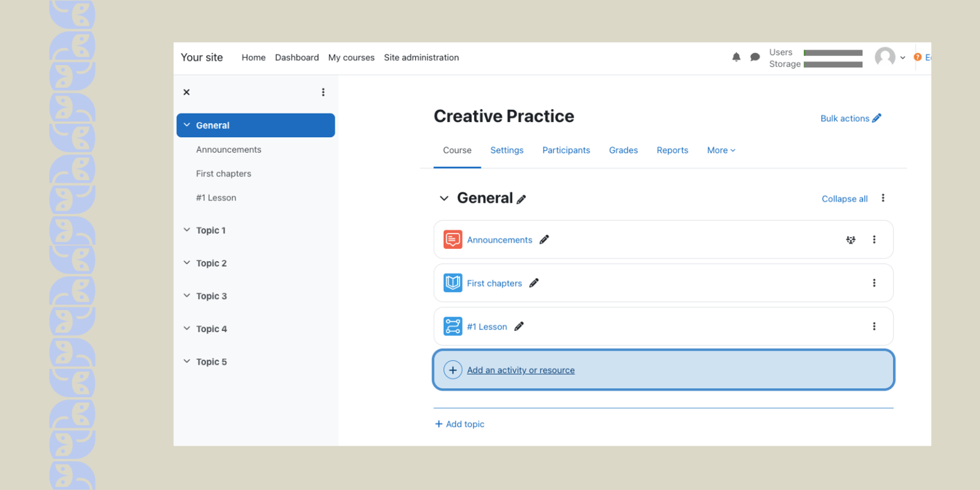Open the three-dot menu for First chapters
This screenshot has height=490, width=980.
click(x=874, y=283)
